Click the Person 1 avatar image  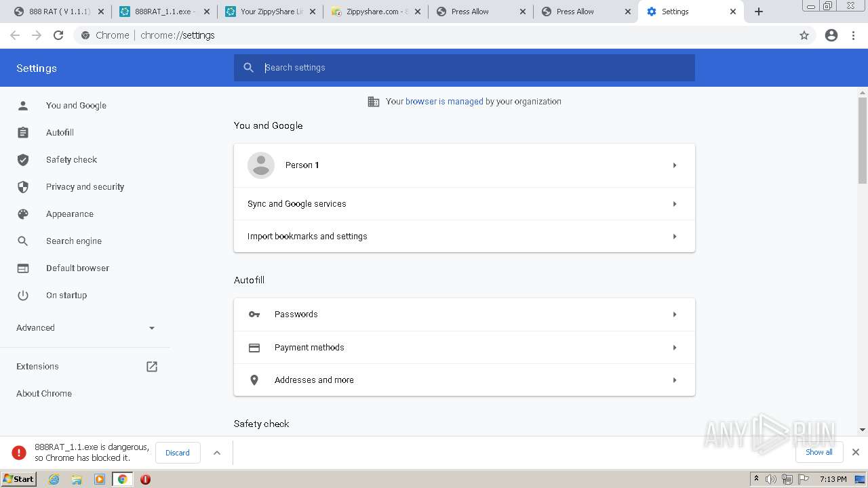pos(261,165)
